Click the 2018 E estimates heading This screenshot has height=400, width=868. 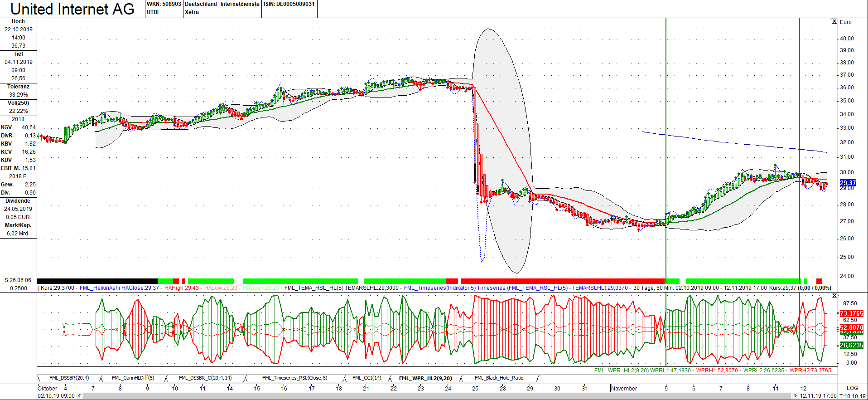pos(18,176)
